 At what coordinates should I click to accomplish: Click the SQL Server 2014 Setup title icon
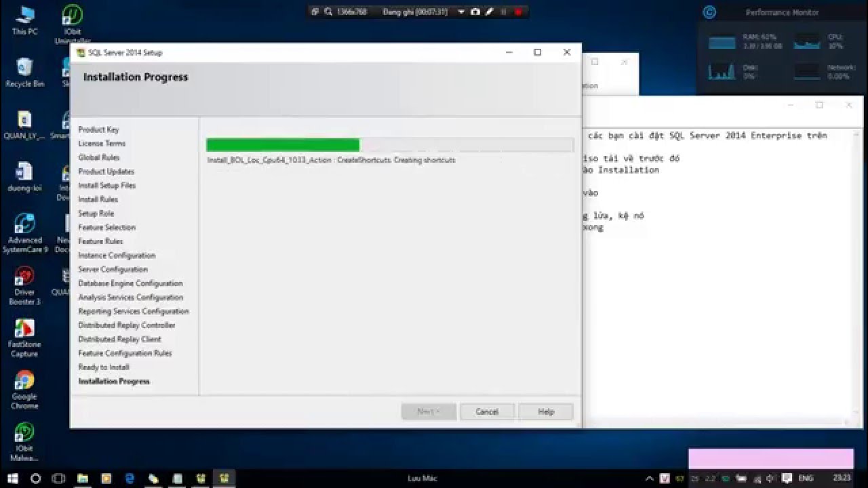click(81, 52)
